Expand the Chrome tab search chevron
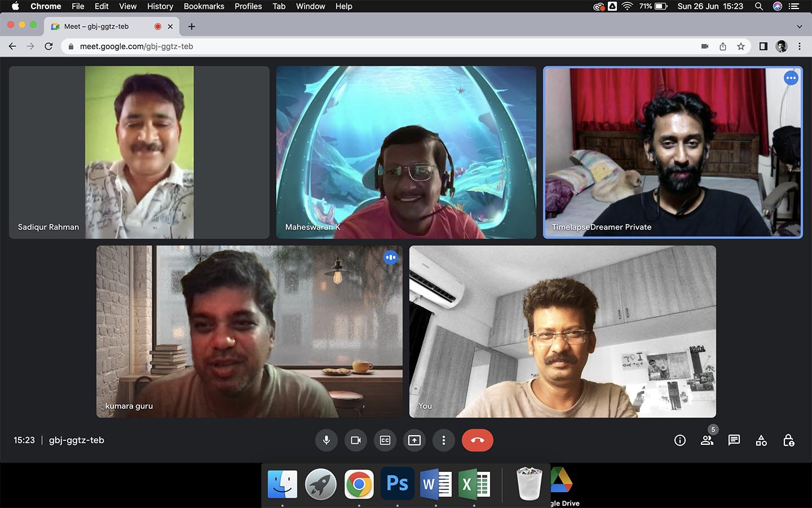Screen dimensions: 812x508 pyautogui.click(x=799, y=27)
